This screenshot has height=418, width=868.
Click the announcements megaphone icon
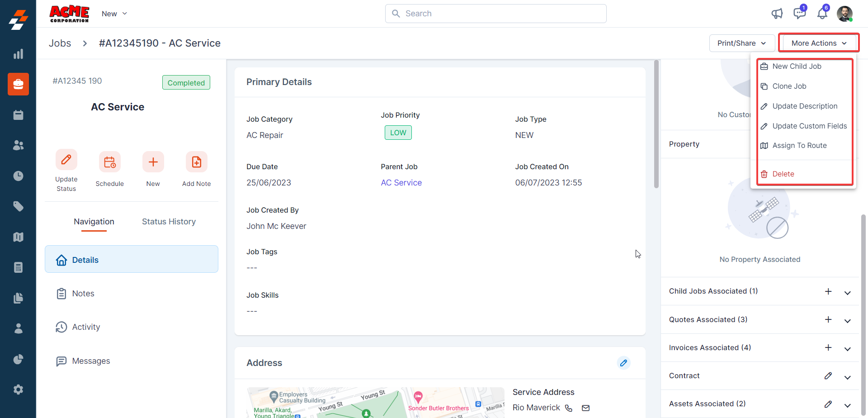click(777, 14)
